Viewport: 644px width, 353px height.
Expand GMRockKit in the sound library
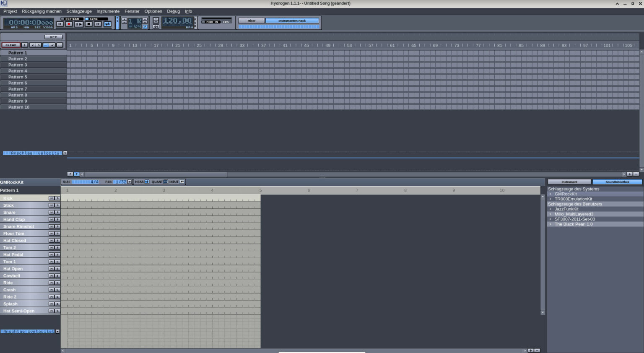click(x=551, y=194)
